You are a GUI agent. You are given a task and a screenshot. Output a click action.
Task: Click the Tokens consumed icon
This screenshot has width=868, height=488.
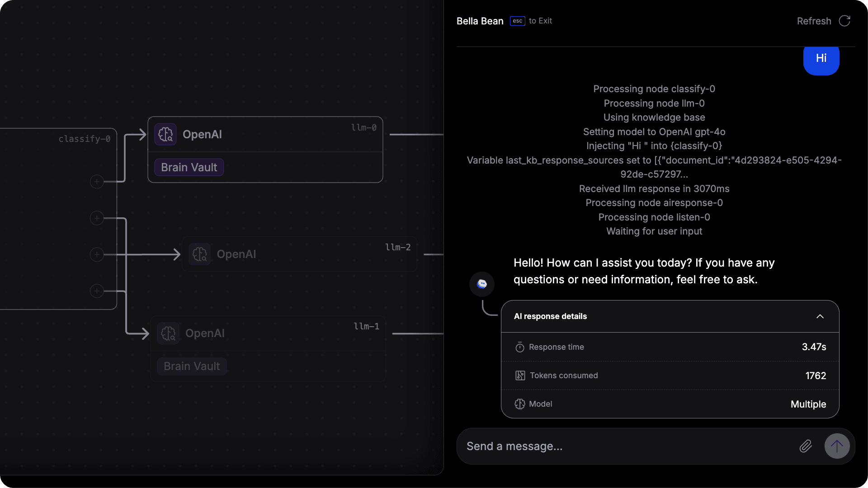520,375
